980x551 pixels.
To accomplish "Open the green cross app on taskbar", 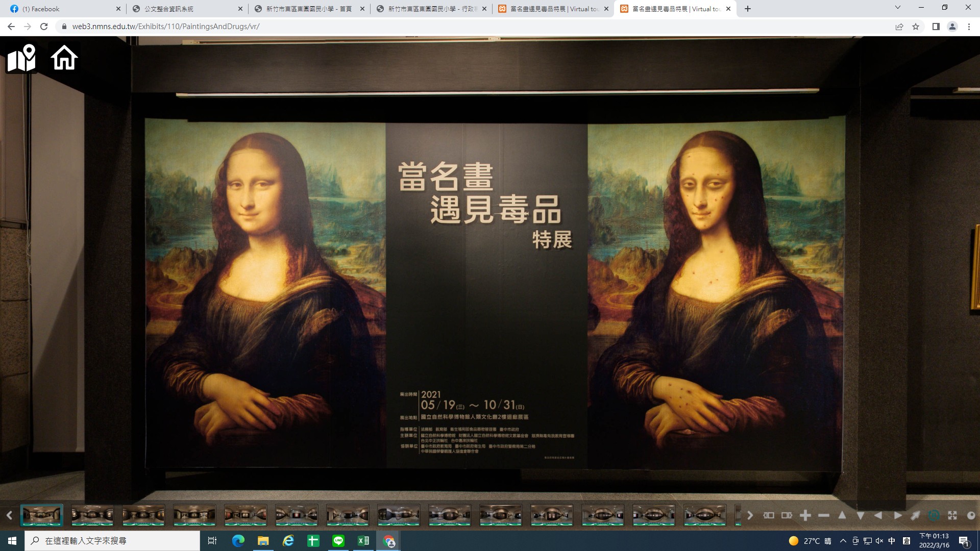I will 313,541.
